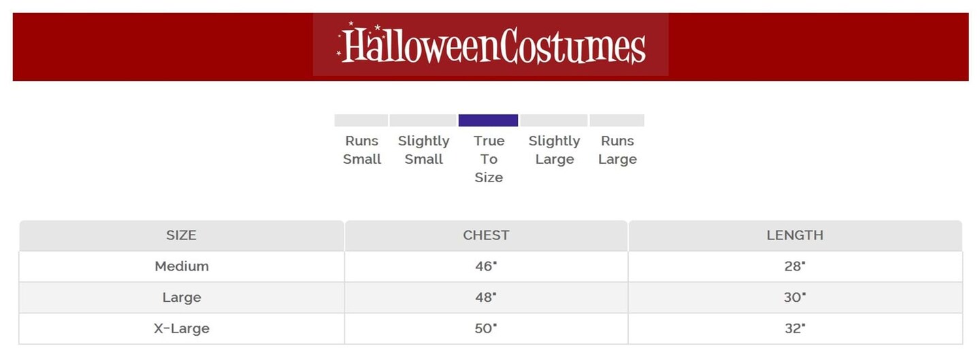Click the 30" length measurement cell
The image size is (980, 363).
click(795, 298)
